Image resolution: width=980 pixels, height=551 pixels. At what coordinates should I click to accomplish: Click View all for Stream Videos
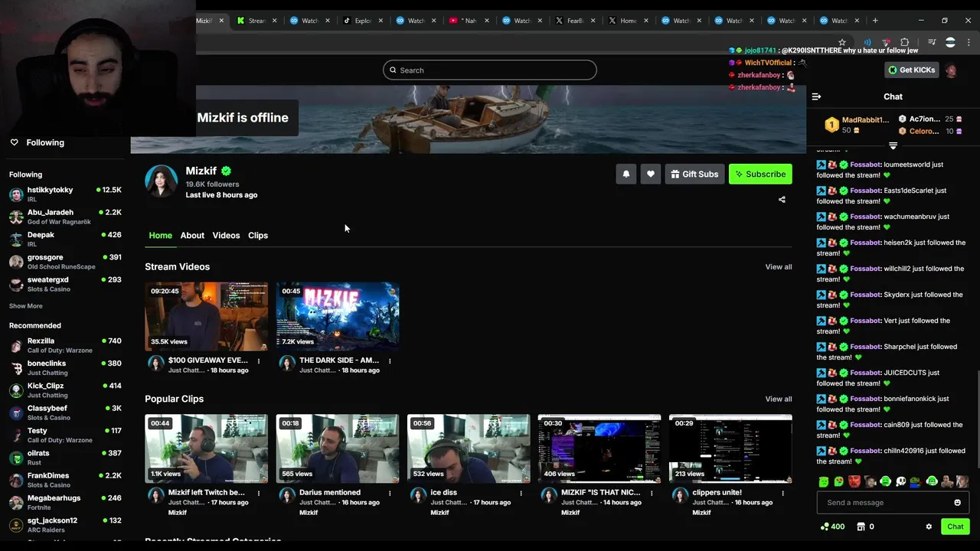click(779, 267)
